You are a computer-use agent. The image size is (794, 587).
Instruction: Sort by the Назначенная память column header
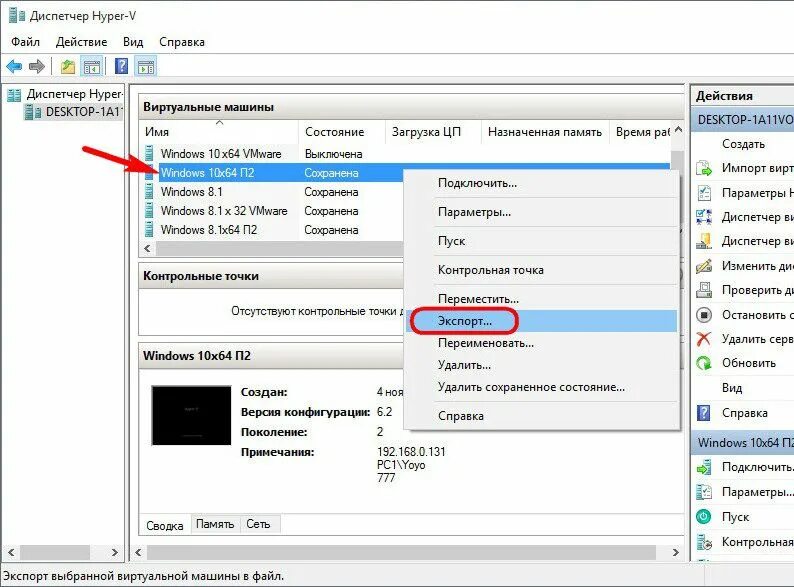pyautogui.click(x=545, y=132)
